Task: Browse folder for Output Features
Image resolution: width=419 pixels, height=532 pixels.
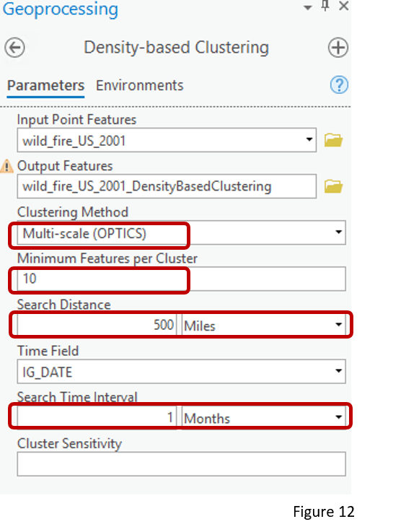Action: click(333, 186)
